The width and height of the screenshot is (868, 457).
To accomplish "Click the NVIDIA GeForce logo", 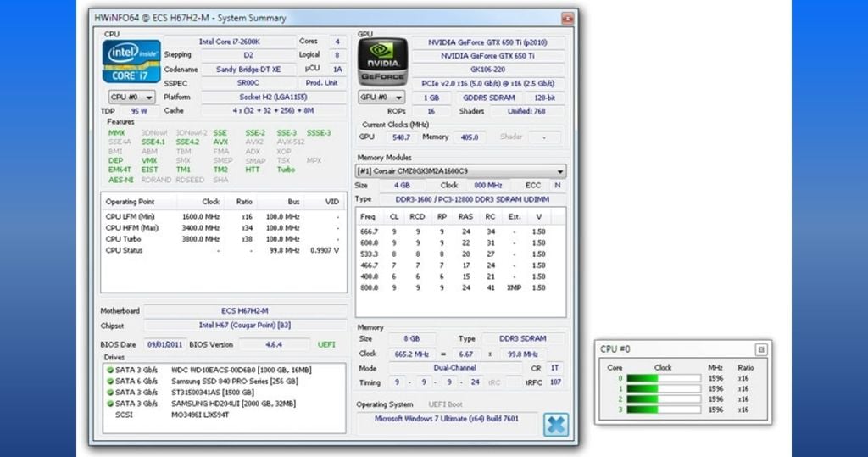I will pyautogui.click(x=383, y=62).
